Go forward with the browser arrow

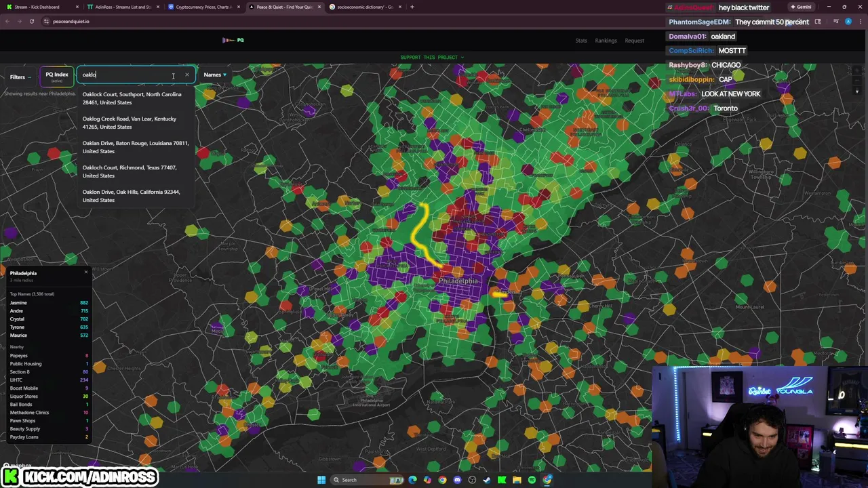pyautogui.click(x=19, y=21)
